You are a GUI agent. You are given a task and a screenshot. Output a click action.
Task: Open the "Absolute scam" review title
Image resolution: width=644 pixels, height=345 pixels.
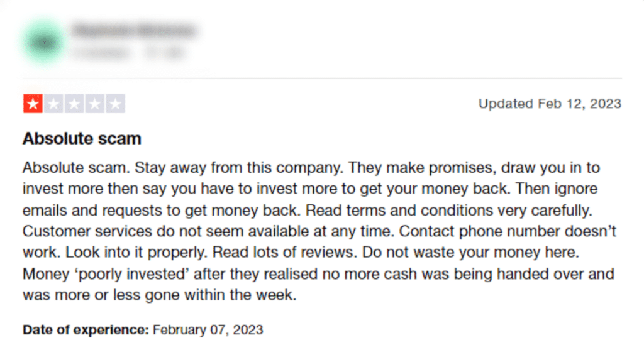[82, 139]
